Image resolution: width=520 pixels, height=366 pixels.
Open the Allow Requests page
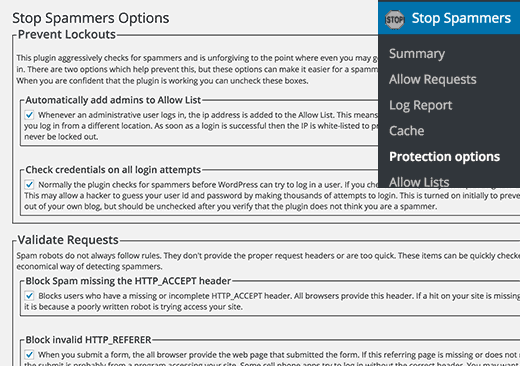pos(433,79)
